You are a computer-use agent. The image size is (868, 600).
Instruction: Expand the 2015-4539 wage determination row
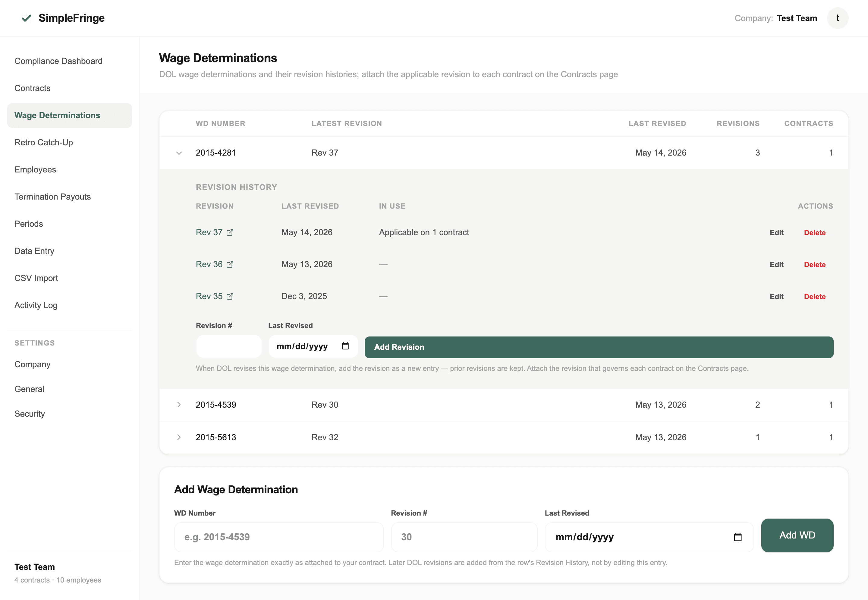tap(179, 405)
